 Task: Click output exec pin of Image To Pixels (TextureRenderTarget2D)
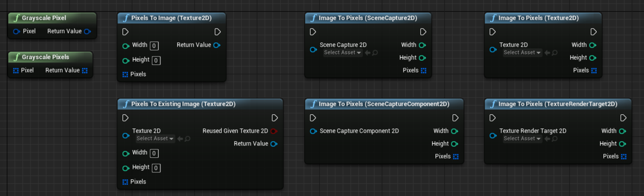point(624,118)
